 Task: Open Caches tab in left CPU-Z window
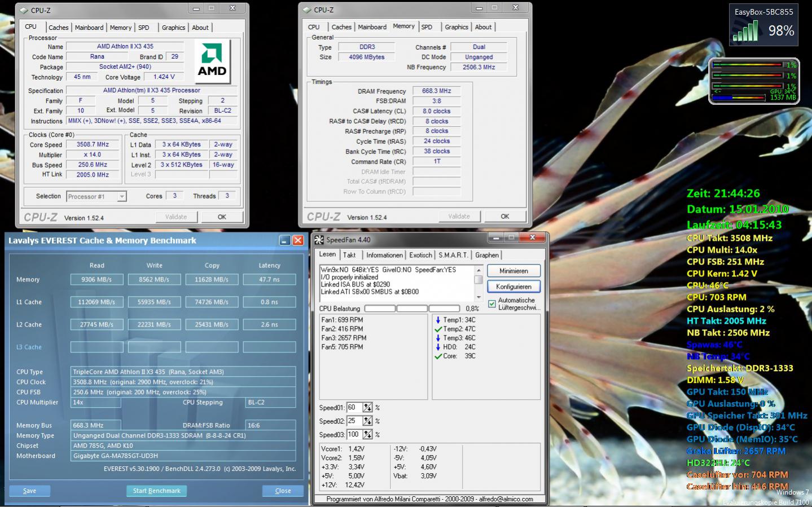pos(58,28)
